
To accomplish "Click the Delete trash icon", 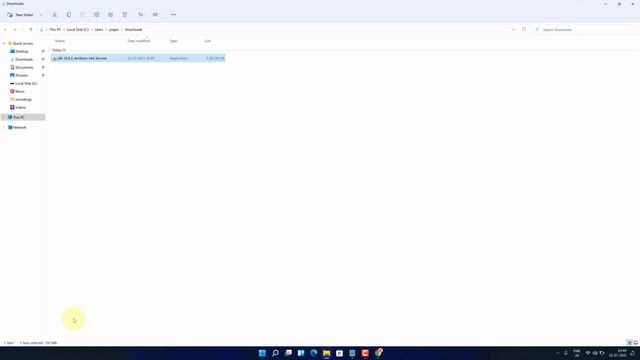I will (125, 15).
